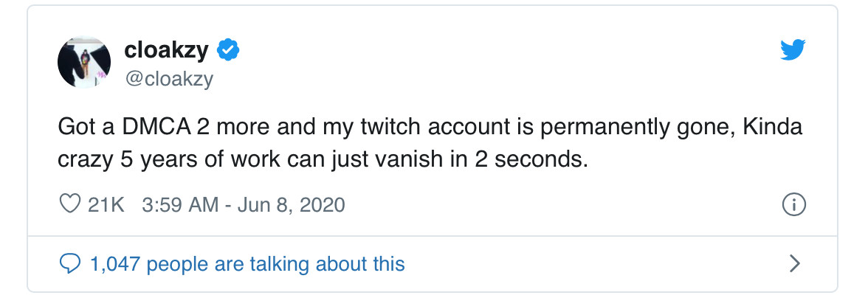
Task: Click the Twitter bird logo
Action: click(x=793, y=51)
